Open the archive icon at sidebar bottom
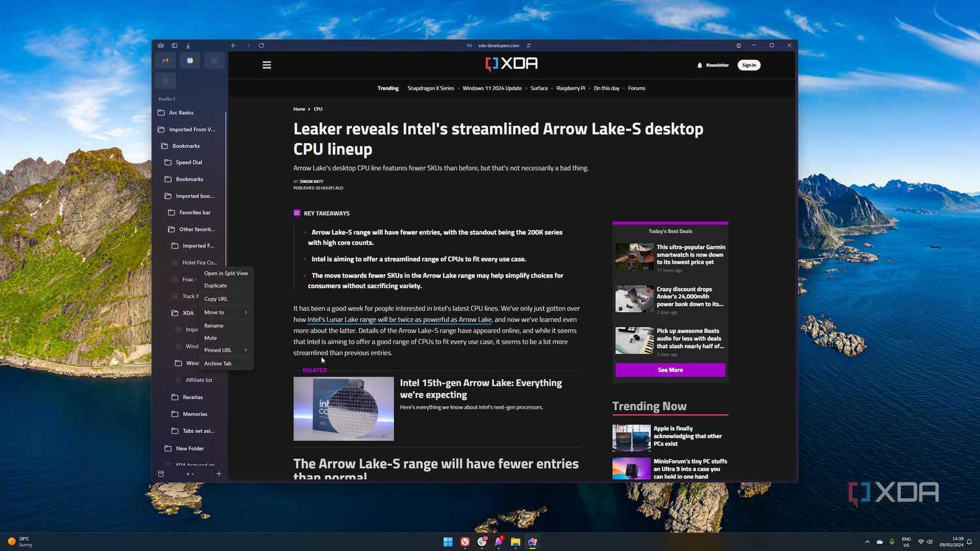980x551 pixels. coord(161,474)
